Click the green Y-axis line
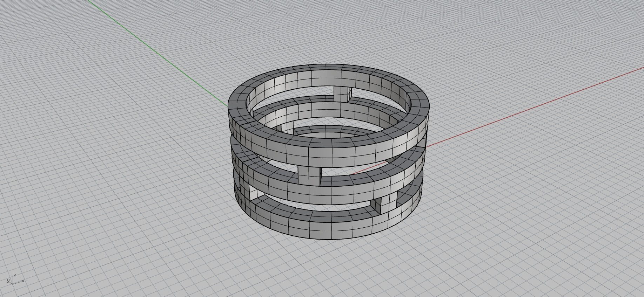 158,53
